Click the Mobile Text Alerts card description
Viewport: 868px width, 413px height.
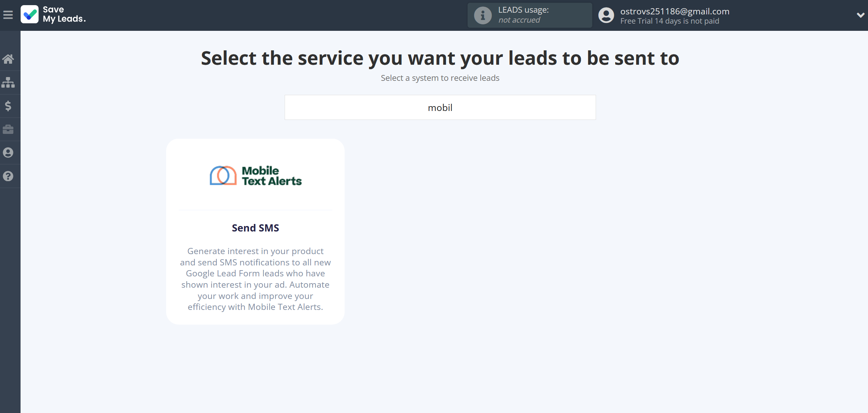256,279
